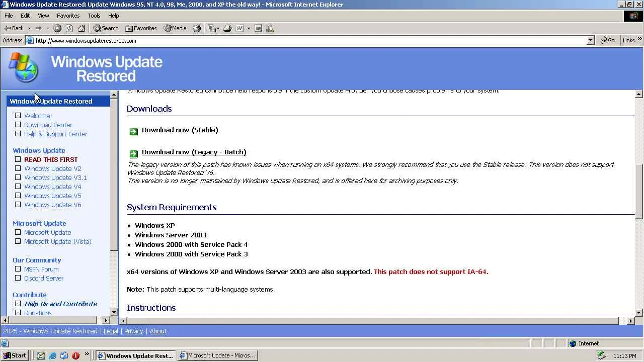
Task: Expand the Quick Launch overflow chevron
Action: pyautogui.click(x=87, y=354)
